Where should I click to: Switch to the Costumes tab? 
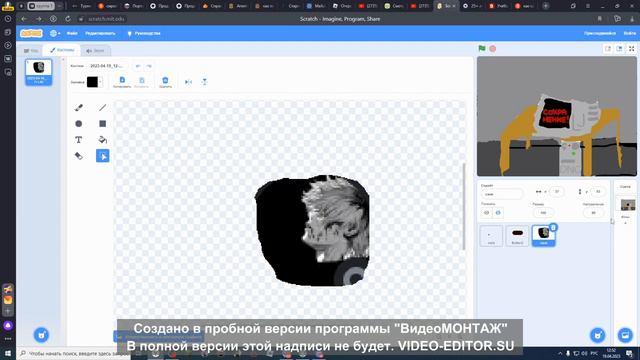point(62,50)
